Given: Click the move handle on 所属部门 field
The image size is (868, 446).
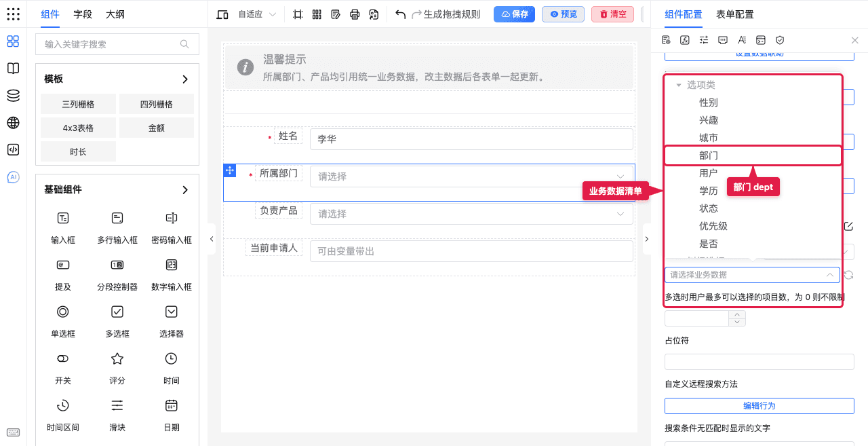Looking at the screenshot, I should (x=229, y=170).
